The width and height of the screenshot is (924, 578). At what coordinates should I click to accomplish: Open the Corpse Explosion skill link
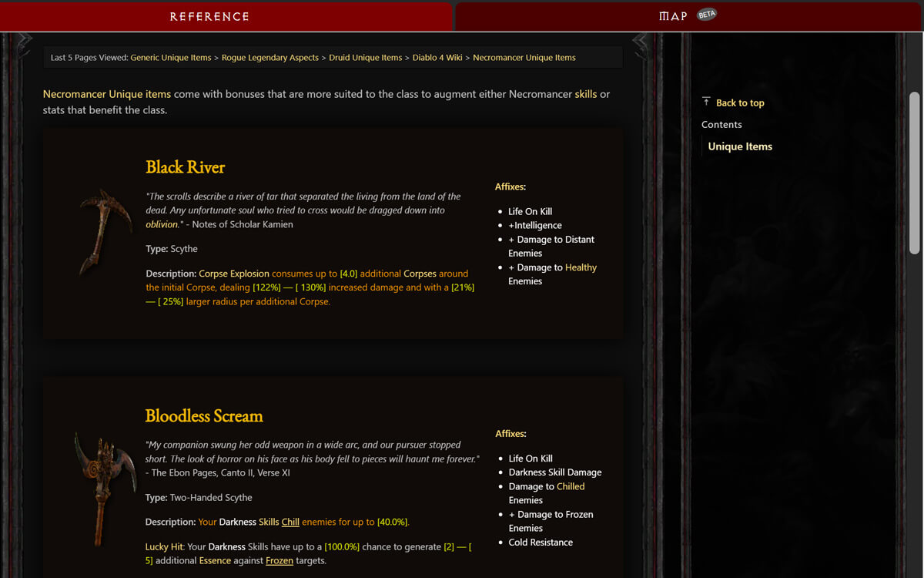(x=234, y=274)
